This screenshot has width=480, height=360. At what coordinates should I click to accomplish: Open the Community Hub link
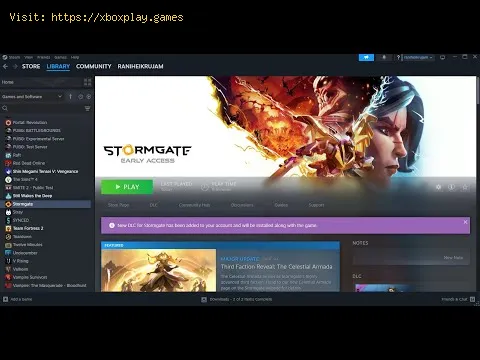[x=194, y=205]
